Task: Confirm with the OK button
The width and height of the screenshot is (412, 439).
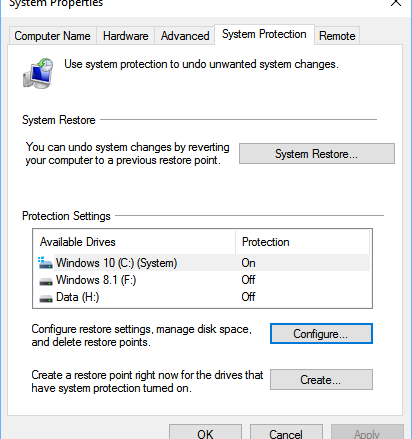Action: click(x=205, y=432)
